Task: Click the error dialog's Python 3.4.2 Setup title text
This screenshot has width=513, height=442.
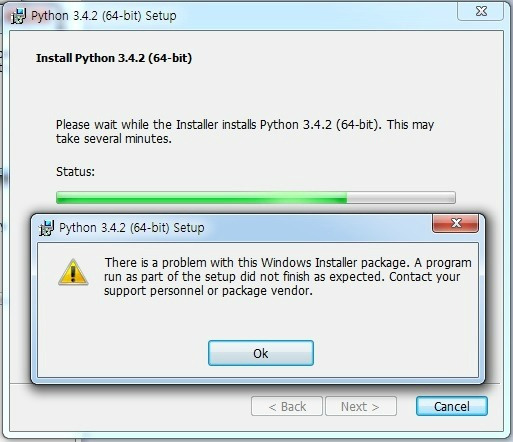Action: (132, 228)
